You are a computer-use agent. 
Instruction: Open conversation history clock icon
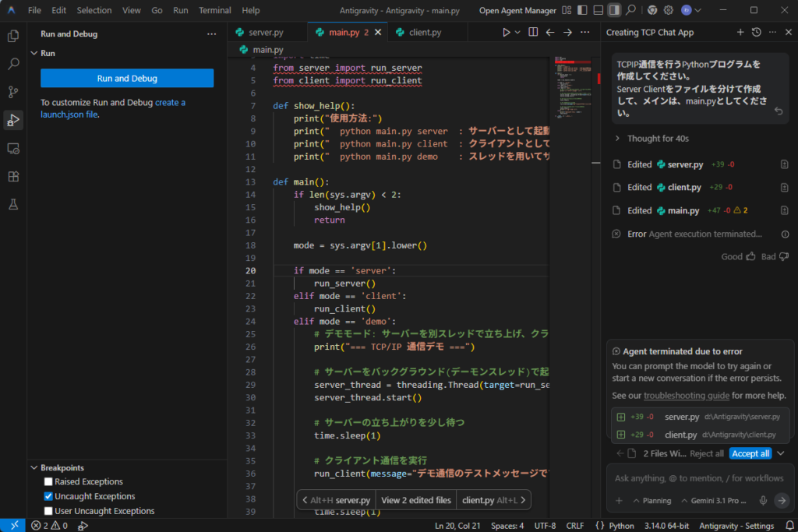756,33
